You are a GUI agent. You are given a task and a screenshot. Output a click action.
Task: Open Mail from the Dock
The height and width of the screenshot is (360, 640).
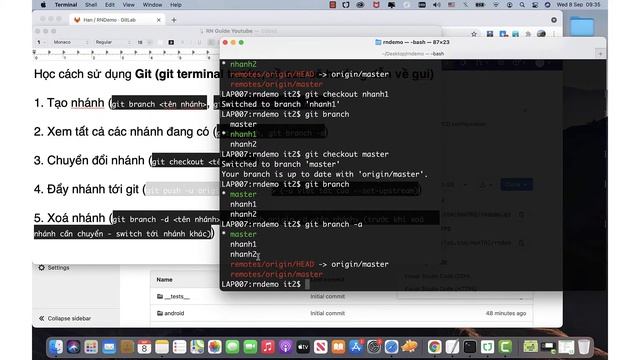click(x=109, y=347)
